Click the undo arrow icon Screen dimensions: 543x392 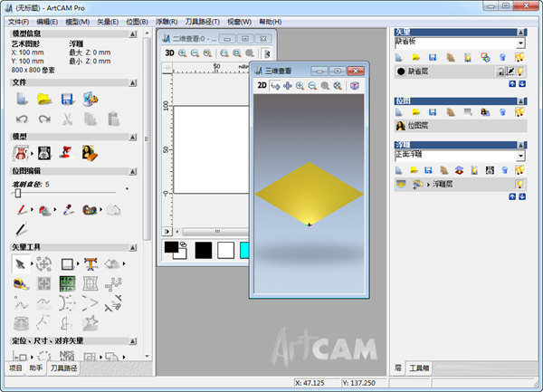(x=22, y=120)
